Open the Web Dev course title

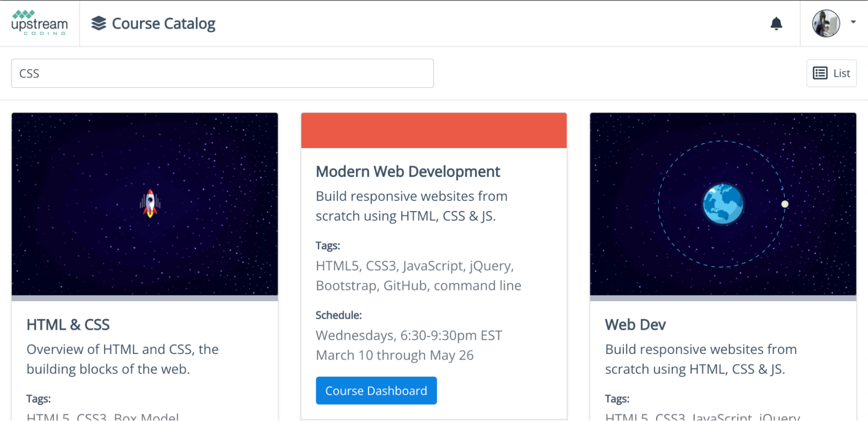click(x=635, y=325)
